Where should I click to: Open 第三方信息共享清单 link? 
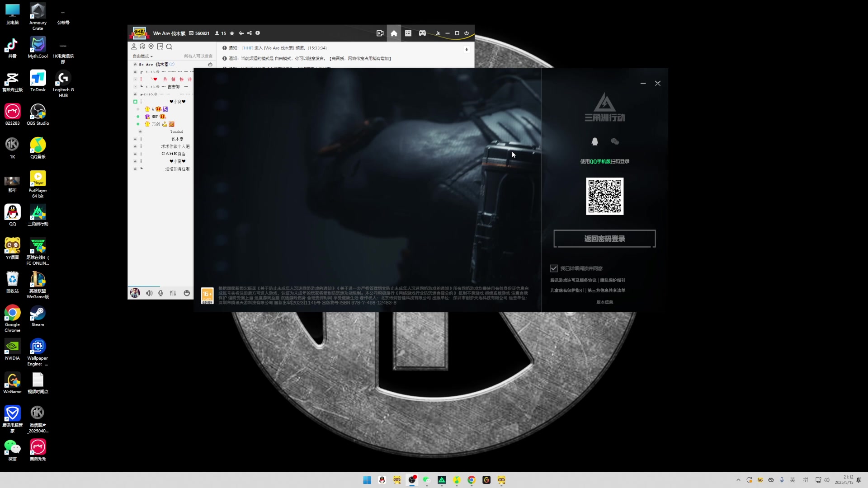click(x=606, y=291)
